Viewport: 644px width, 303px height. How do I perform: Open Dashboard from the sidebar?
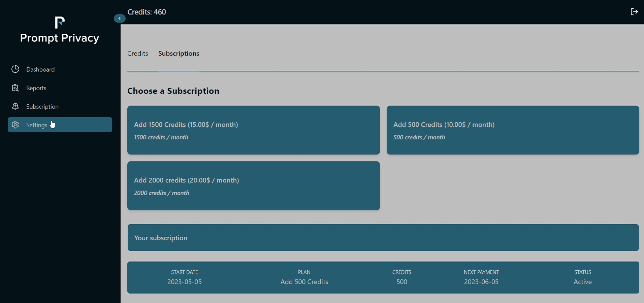60,69
